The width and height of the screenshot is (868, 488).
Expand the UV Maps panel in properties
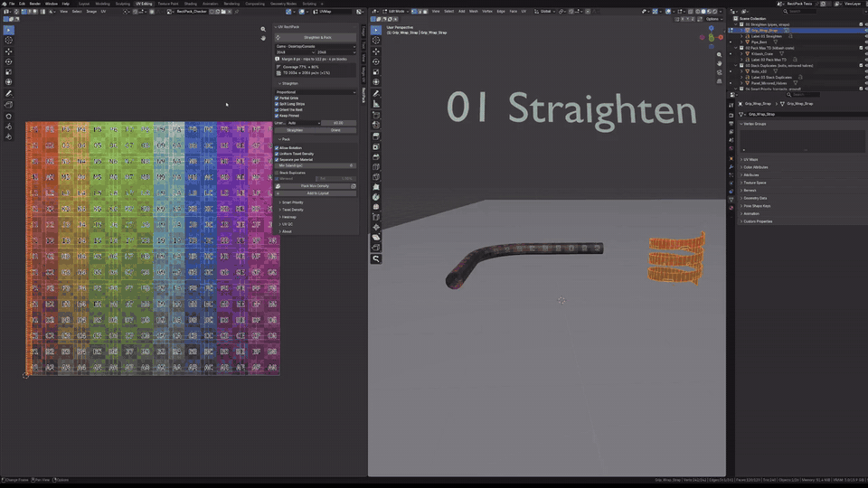[750, 159]
